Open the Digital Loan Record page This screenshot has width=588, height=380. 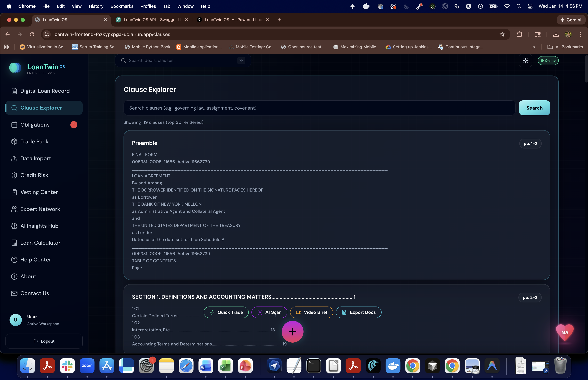pyautogui.click(x=45, y=91)
